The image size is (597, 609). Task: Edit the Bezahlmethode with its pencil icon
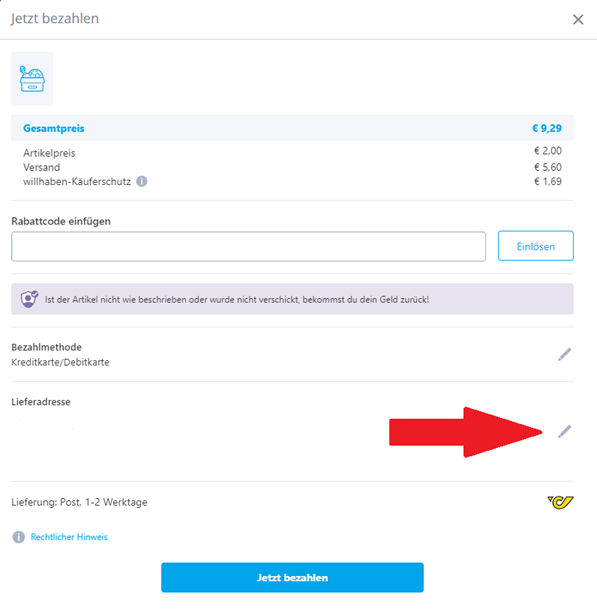[564, 354]
